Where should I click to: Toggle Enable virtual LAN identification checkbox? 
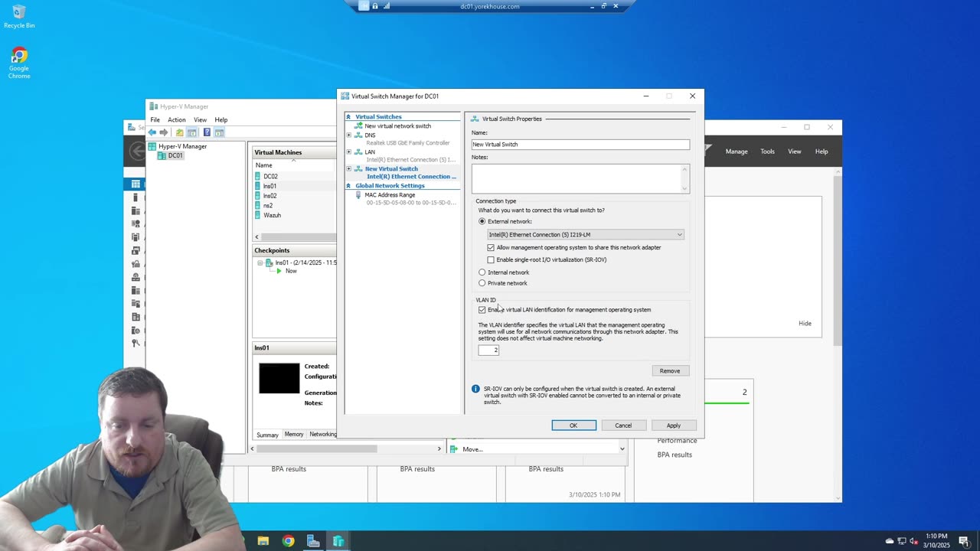coord(482,310)
